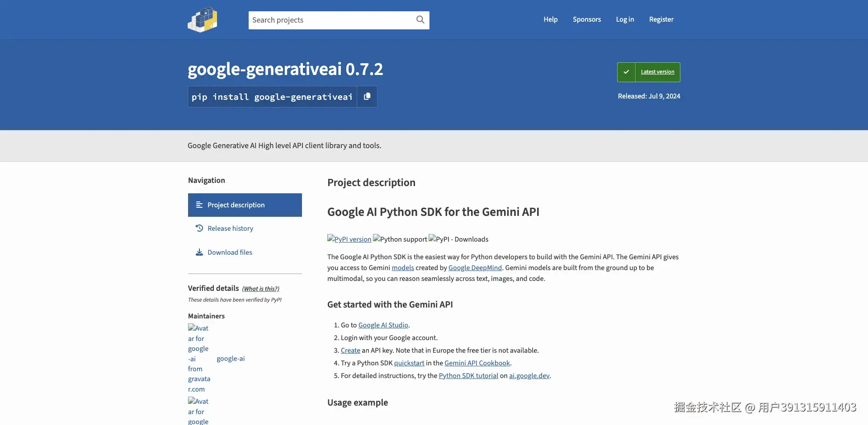Open the Log in page
The width and height of the screenshot is (868, 425).
625,19
